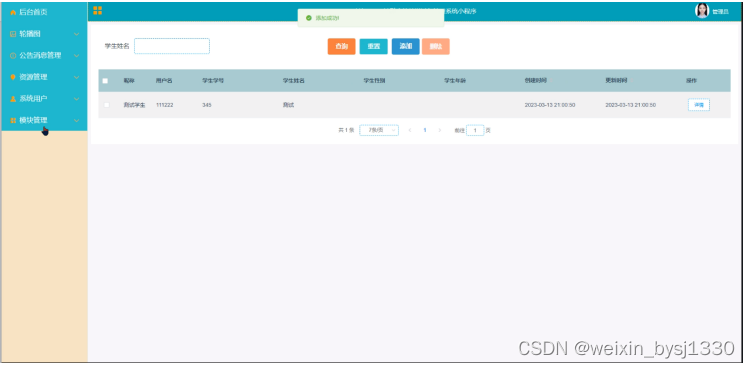Click the 学生年龄 column header
The width and height of the screenshot is (750, 368).
point(455,81)
